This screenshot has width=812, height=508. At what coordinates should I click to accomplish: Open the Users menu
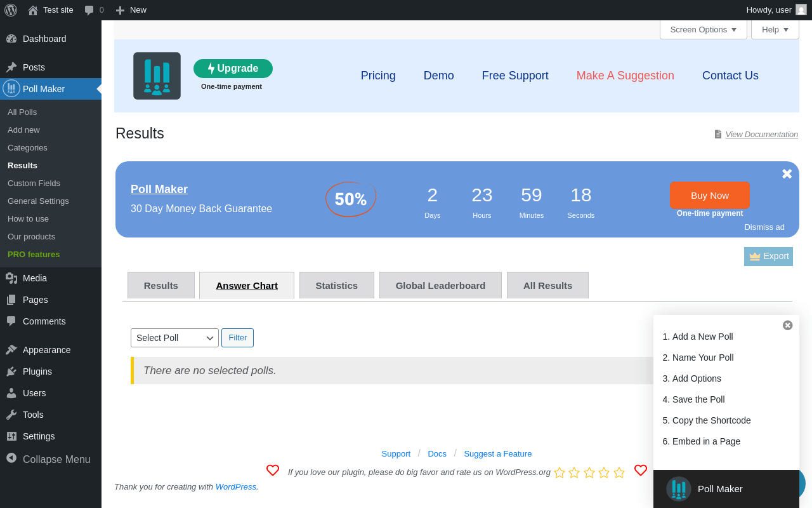point(51,393)
